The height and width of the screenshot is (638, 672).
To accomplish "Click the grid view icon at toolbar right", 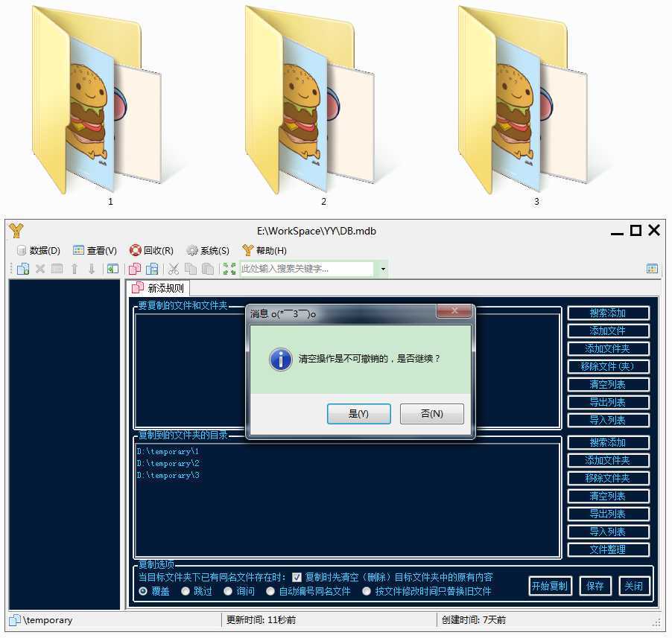I will (652, 269).
